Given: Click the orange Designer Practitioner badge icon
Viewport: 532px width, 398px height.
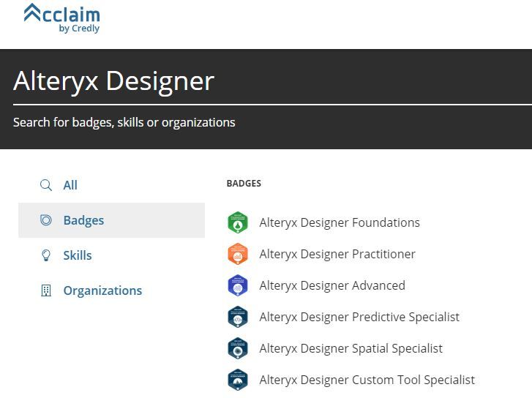Looking at the screenshot, I should [x=238, y=254].
